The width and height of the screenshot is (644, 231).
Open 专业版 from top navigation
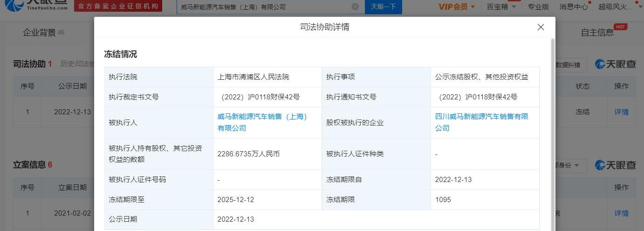(x=538, y=7)
